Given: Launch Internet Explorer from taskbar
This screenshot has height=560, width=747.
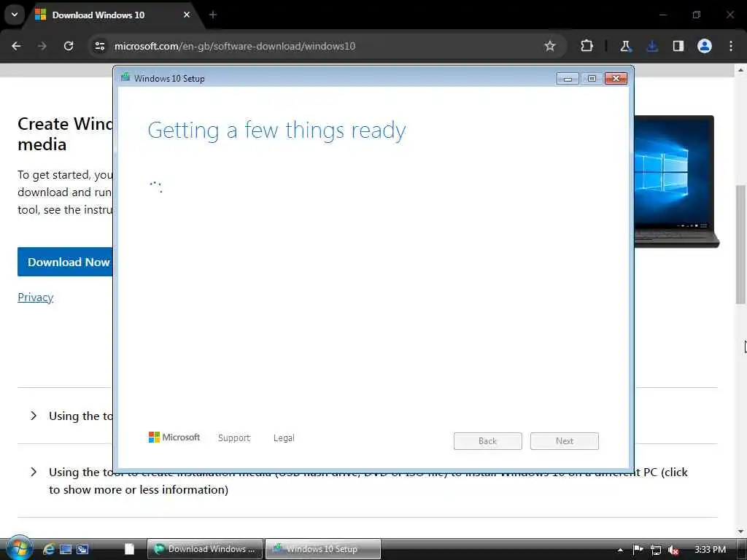Looking at the screenshot, I should point(49,549).
